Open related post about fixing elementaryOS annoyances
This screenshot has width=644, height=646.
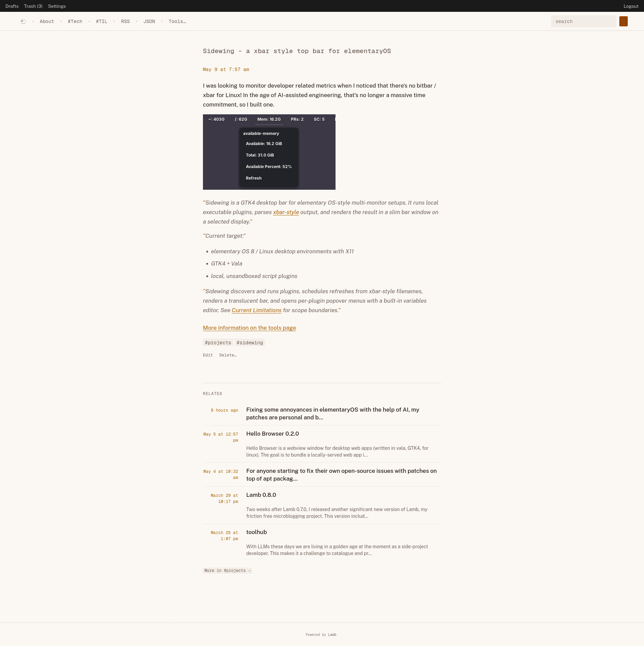[x=332, y=413]
